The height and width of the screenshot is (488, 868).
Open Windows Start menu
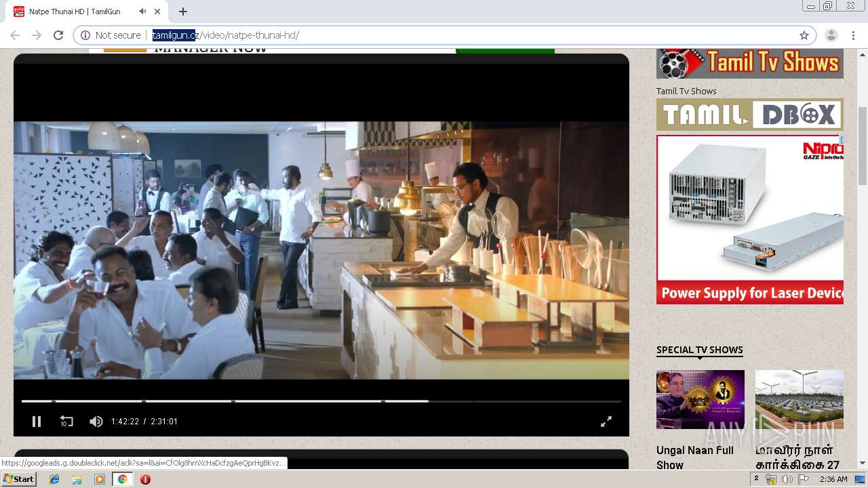point(19,479)
